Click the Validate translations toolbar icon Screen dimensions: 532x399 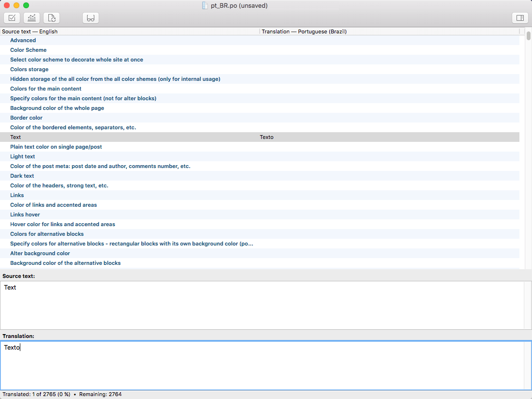tap(12, 18)
